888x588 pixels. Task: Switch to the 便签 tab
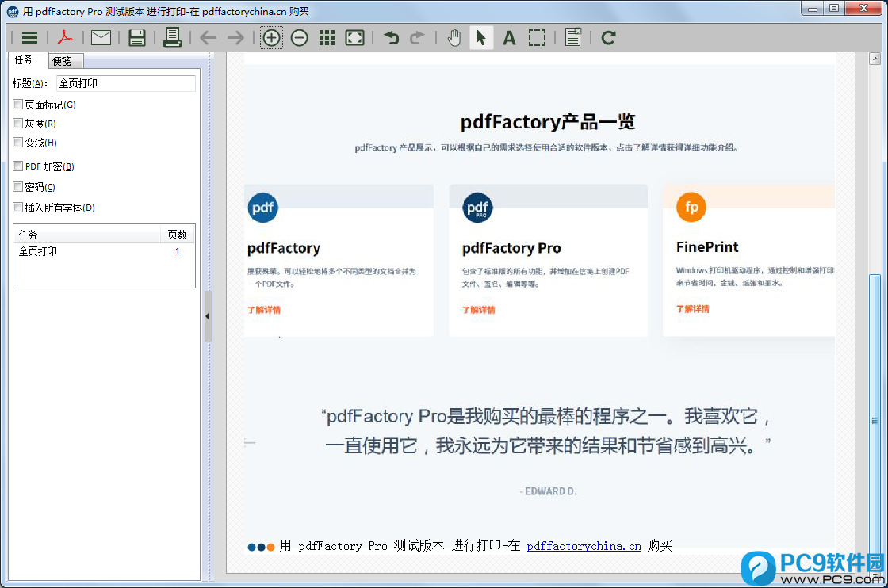coord(66,61)
